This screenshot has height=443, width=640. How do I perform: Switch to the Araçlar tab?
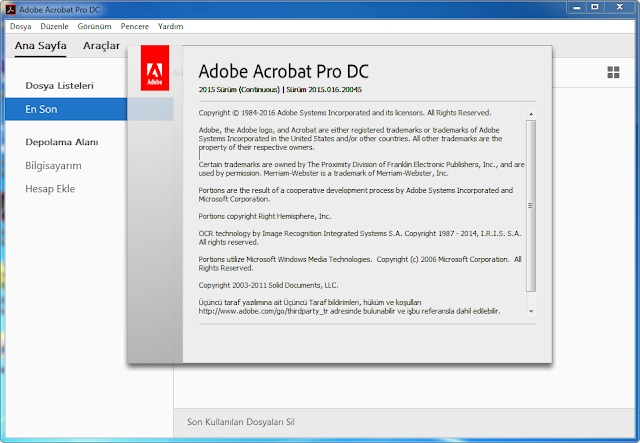tap(101, 45)
